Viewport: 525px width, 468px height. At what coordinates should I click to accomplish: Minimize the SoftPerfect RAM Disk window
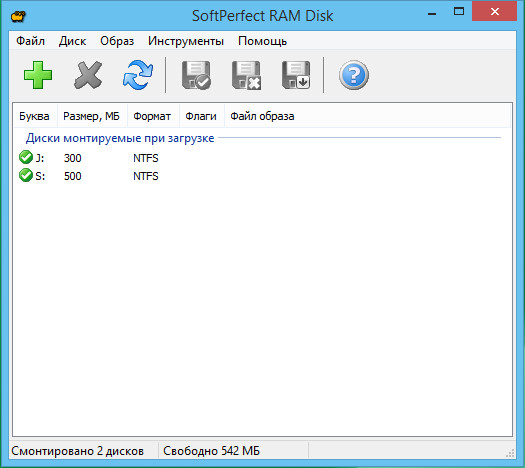click(432, 13)
